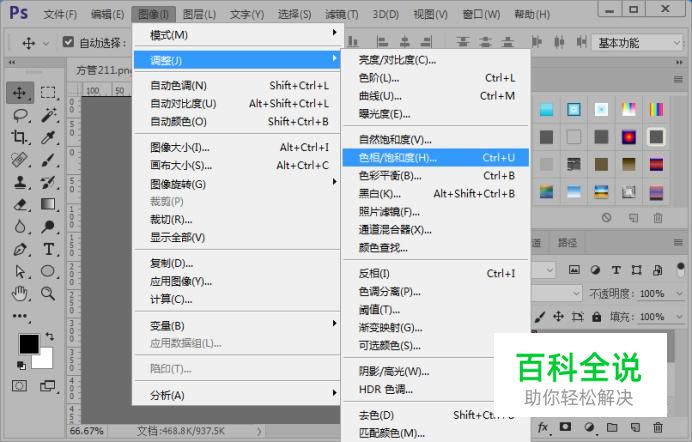Select the Eraser tool
Viewport: 692px width, 442px height.
(20, 204)
